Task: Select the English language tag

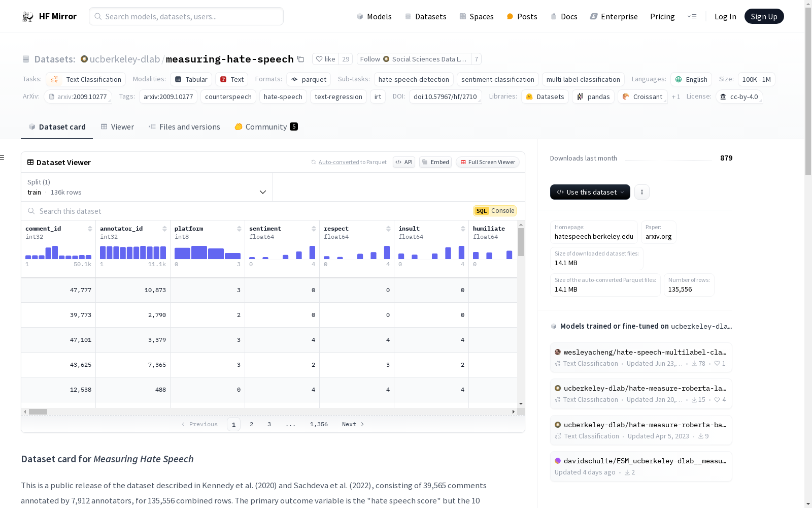Action: point(691,79)
